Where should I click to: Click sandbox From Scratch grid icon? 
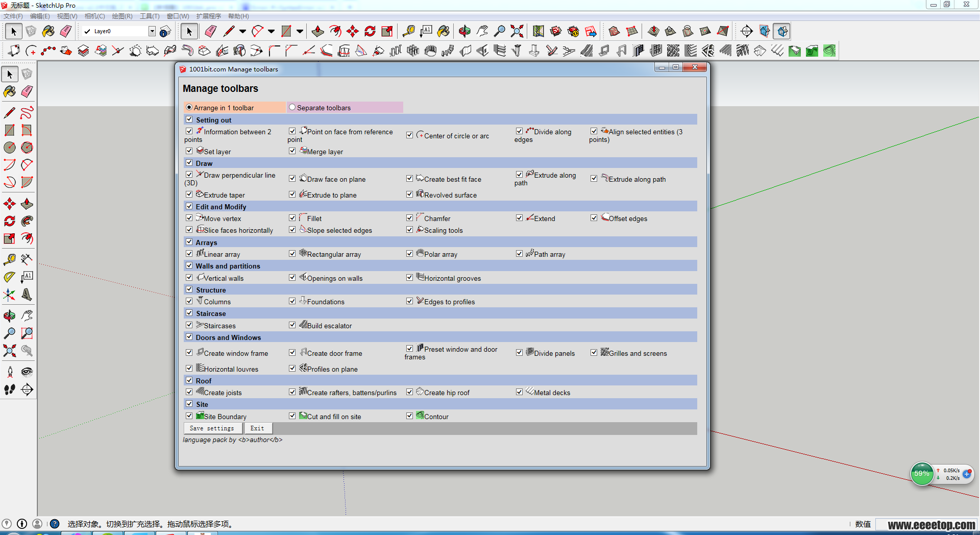(632, 32)
